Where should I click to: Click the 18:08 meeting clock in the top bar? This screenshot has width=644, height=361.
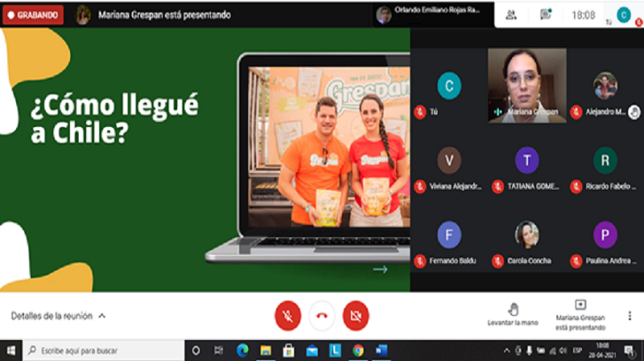coord(583,15)
